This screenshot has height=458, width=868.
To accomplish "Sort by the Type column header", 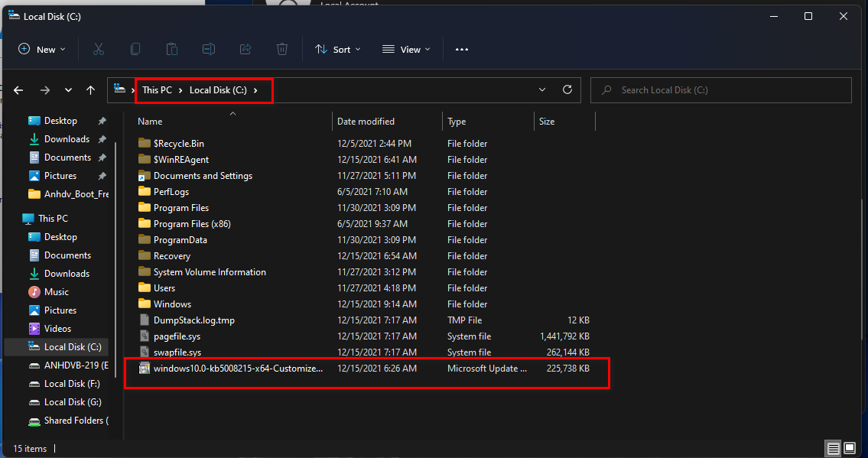I will 457,121.
